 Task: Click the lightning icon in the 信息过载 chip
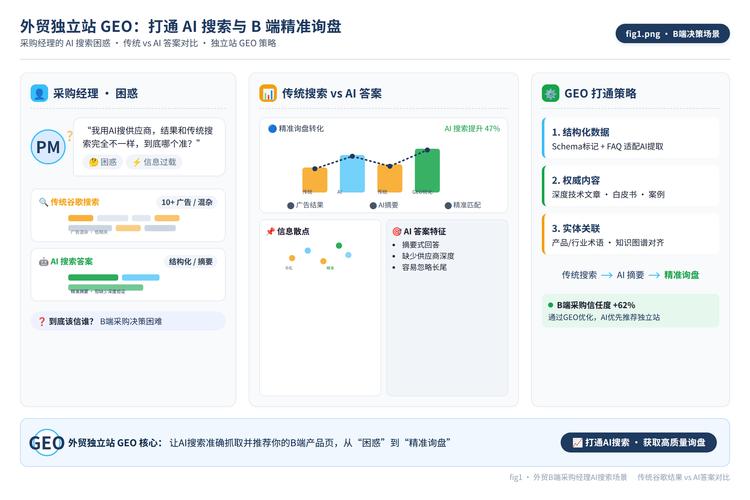[137, 162]
